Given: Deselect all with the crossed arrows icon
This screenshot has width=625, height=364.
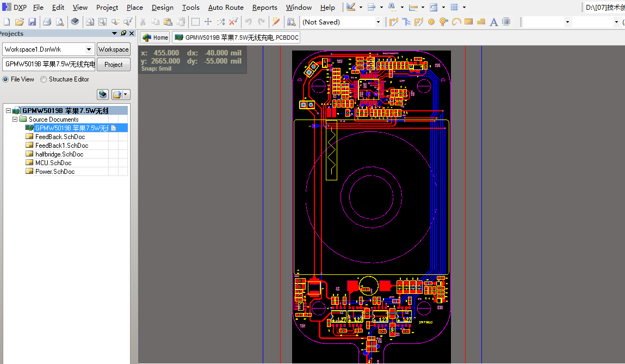Looking at the screenshot, I should pyautogui.click(x=221, y=22).
